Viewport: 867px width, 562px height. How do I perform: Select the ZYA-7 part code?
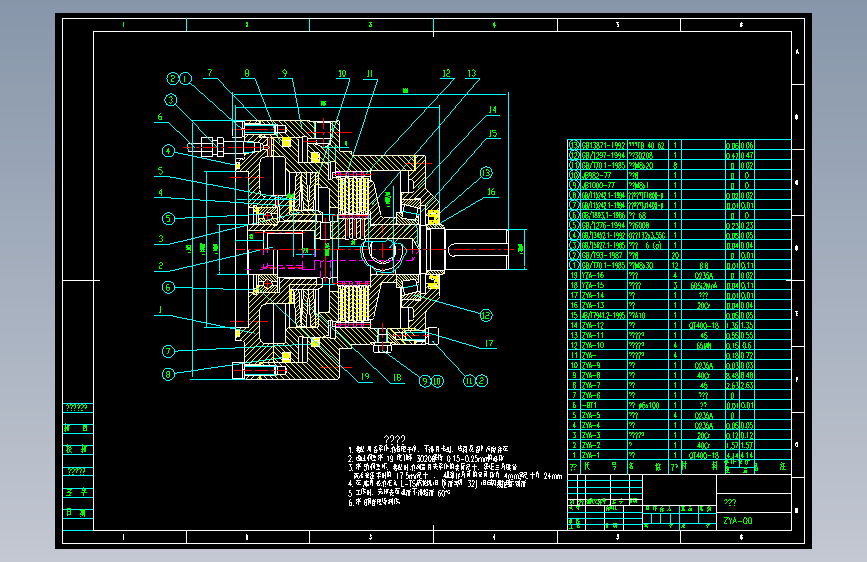(591, 386)
